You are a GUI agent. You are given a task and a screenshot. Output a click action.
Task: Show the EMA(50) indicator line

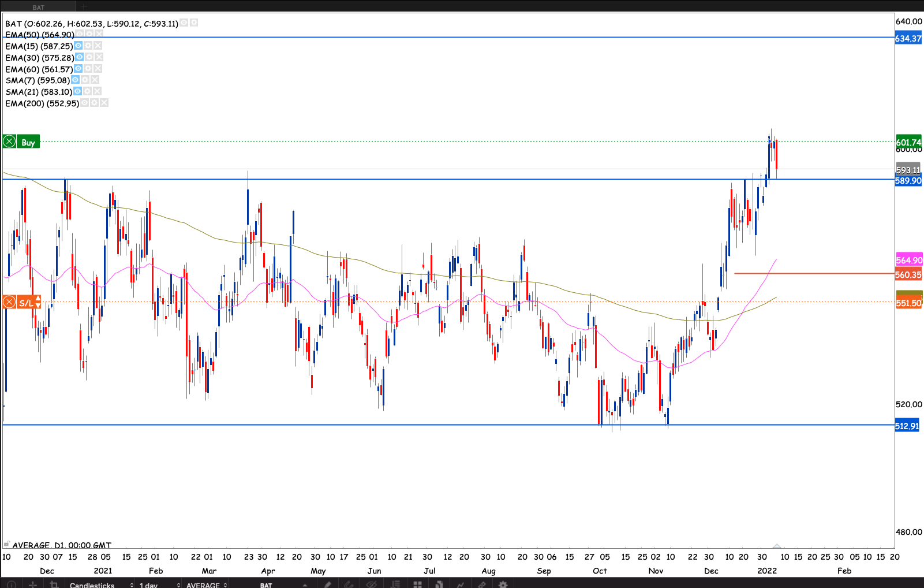[80, 34]
